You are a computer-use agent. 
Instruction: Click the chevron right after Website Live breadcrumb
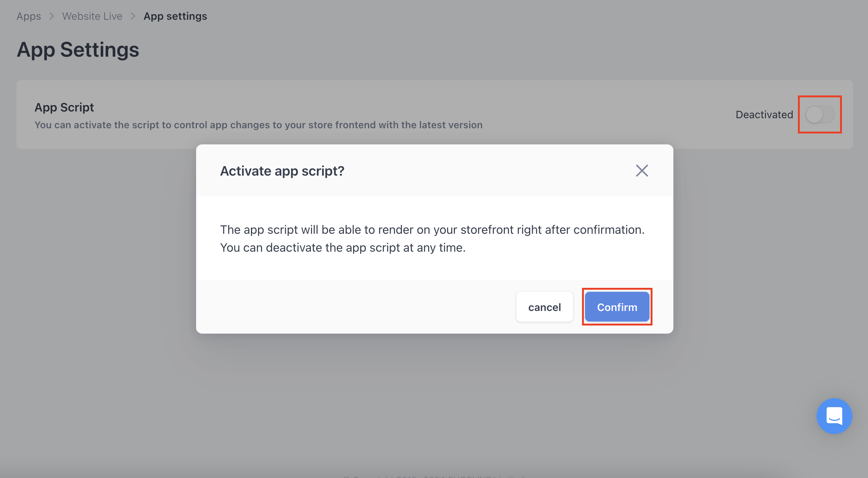pos(133,16)
